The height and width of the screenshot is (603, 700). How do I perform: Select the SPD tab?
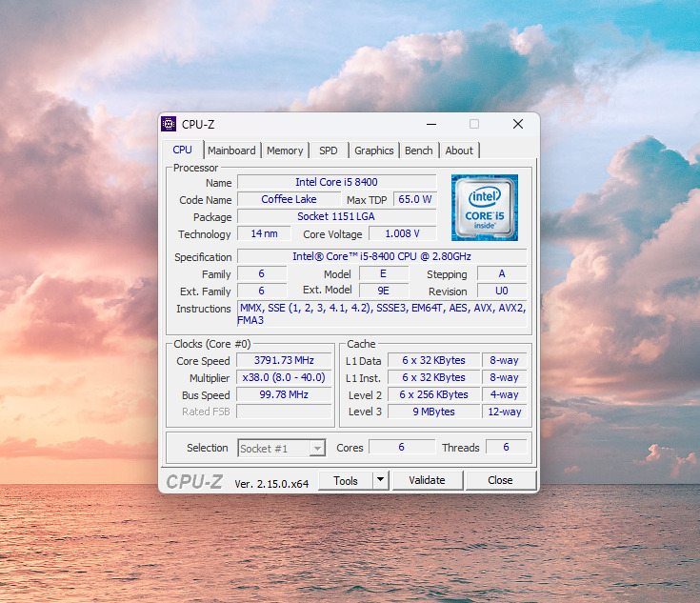(329, 151)
